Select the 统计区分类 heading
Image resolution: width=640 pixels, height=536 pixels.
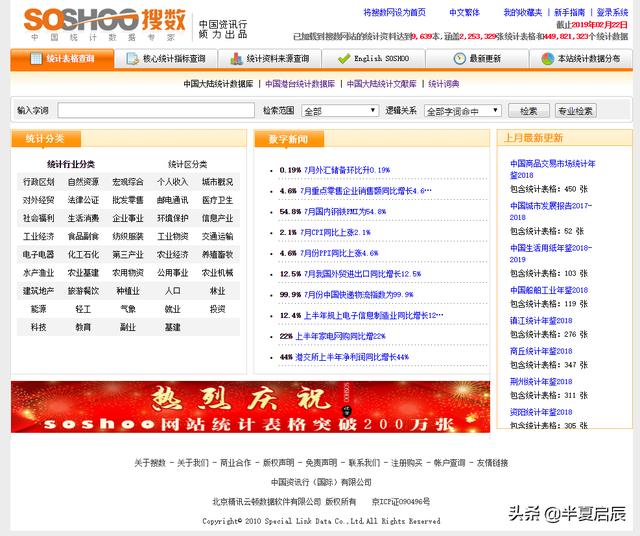point(187,164)
